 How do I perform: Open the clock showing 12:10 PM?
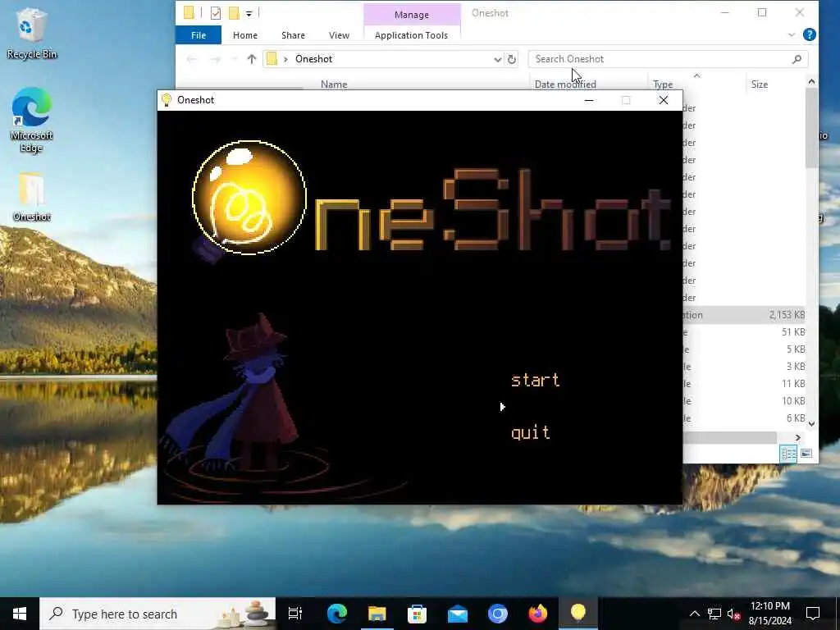click(x=769, y=614)
